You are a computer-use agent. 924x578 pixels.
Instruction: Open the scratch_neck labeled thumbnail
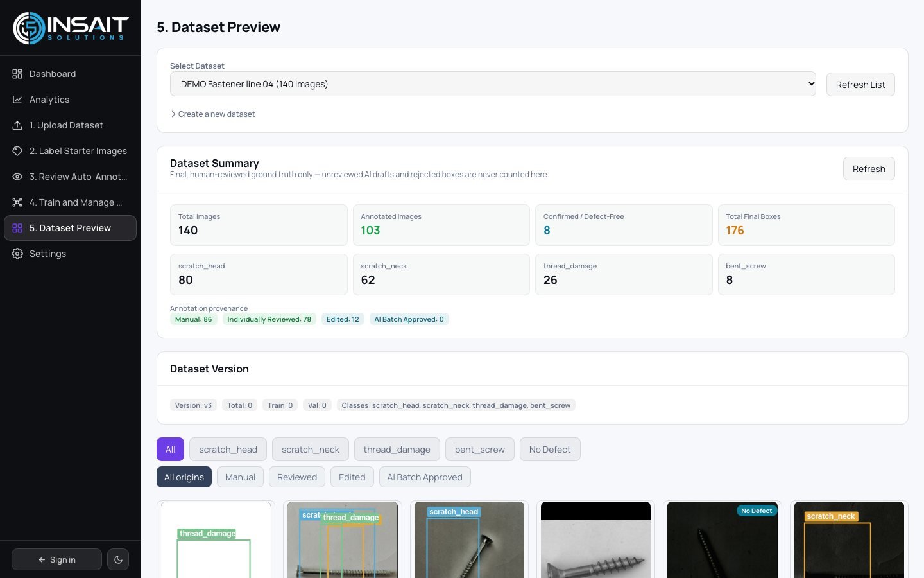coord(849,539)
